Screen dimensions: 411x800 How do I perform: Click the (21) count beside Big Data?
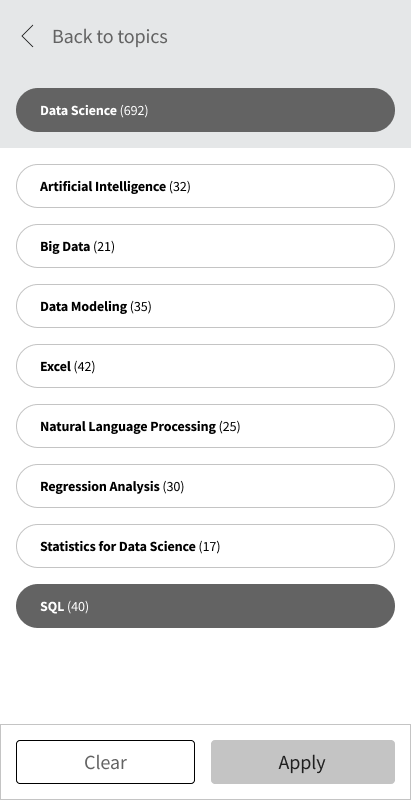(104, 247)
